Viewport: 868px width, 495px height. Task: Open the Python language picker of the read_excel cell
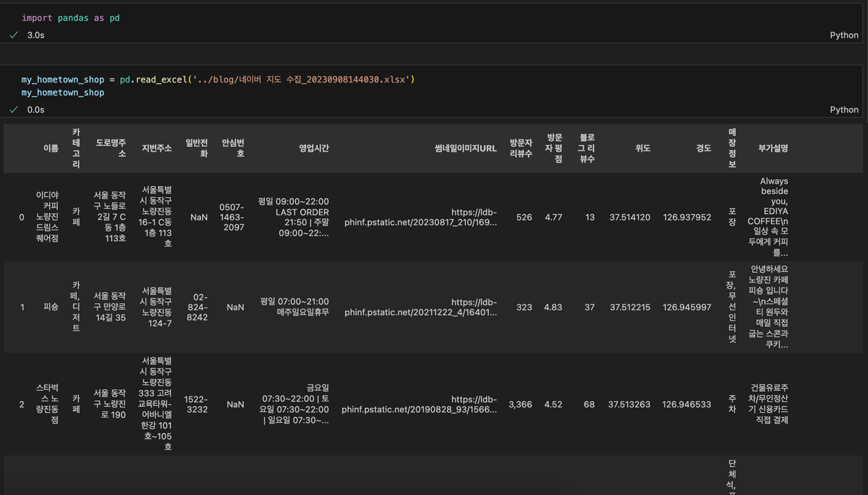[844, 110]
